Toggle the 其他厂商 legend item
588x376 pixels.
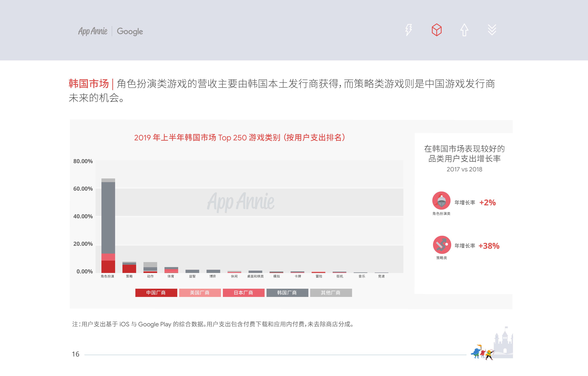(331, 293)
